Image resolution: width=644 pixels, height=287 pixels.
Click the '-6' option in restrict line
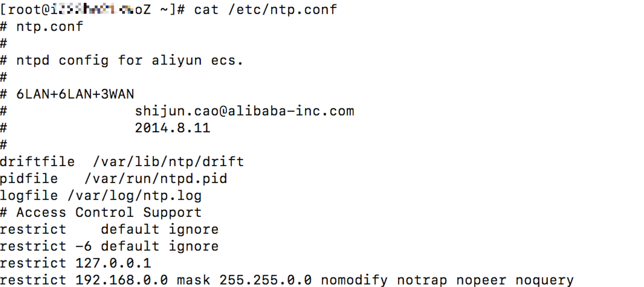83,246
